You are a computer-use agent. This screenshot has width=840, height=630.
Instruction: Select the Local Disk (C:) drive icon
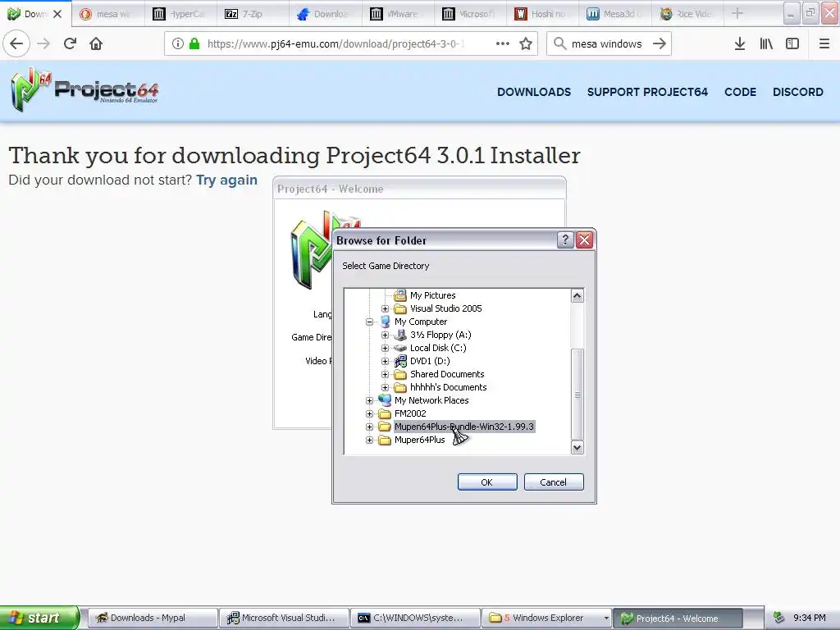point(400,348)
